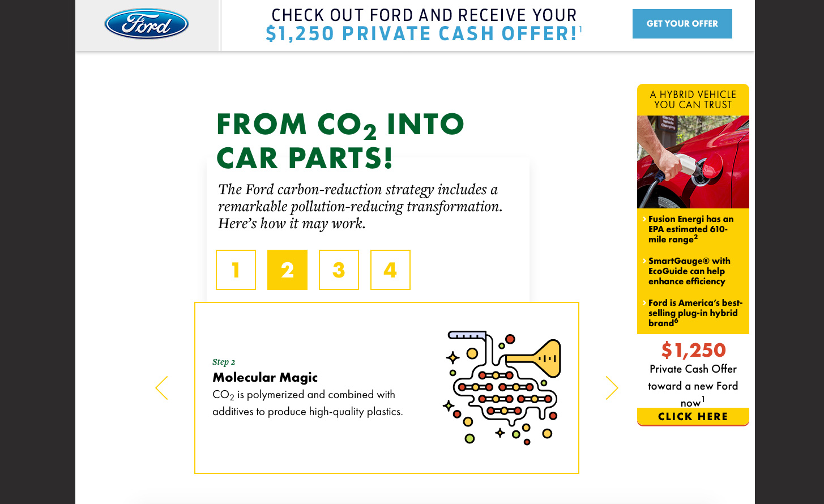This screenshot has height=504, width=824.
Task: Open Fusion Energi 610-mile range bullet
Action: (x=691, y=229)
